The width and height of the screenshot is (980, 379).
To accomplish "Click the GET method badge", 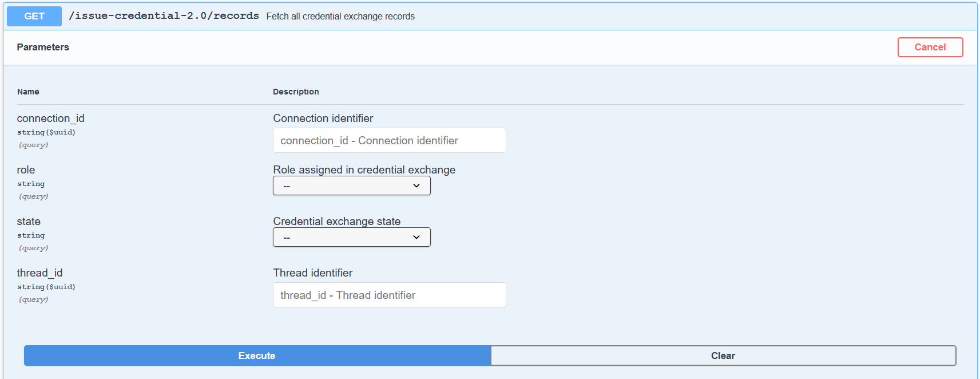I will point(34,16).
